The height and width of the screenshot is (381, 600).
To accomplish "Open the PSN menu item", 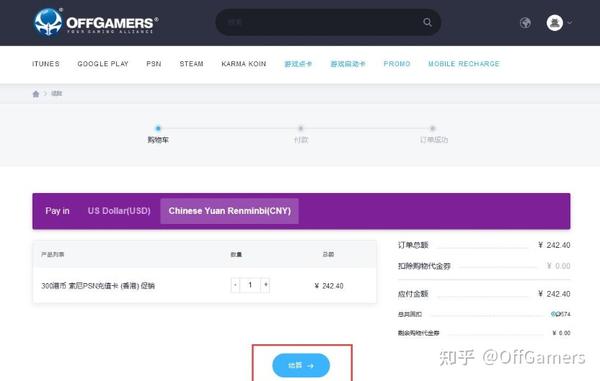I will click(x=153, y=64).
